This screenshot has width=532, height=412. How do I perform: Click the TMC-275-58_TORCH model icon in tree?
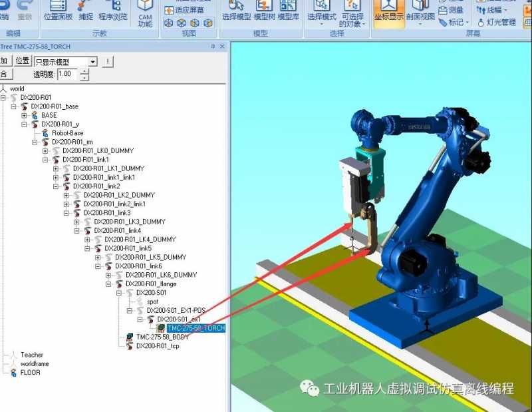coord(161,328)
